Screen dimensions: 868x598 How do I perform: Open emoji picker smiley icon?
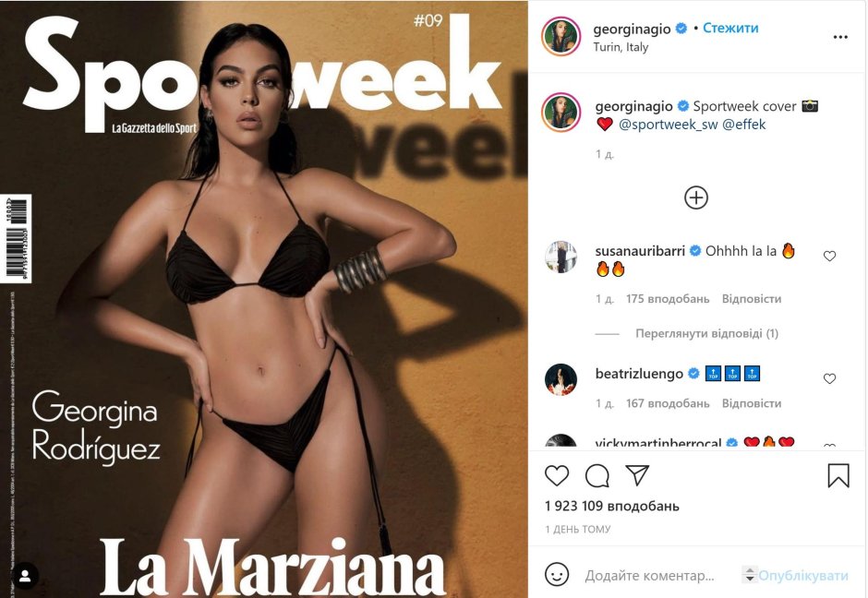point(556,575)
